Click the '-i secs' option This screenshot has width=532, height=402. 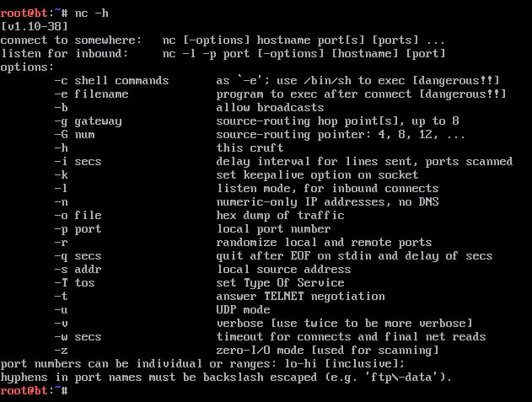click(78, 162)
